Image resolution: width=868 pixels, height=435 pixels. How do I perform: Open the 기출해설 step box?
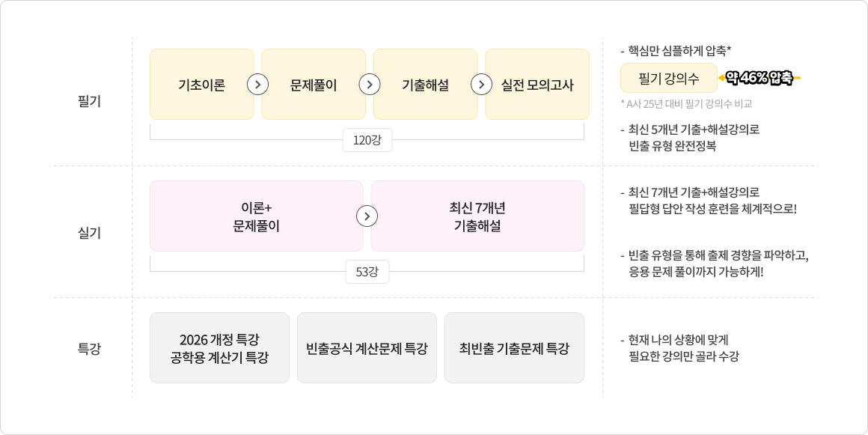tap(426, 84)
